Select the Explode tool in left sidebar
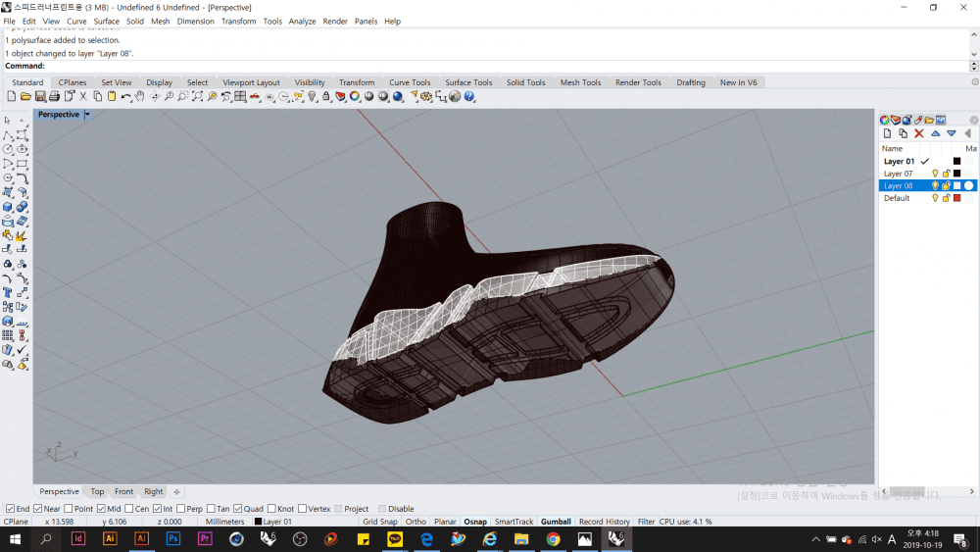980x552 pixels. coord(22,235)
